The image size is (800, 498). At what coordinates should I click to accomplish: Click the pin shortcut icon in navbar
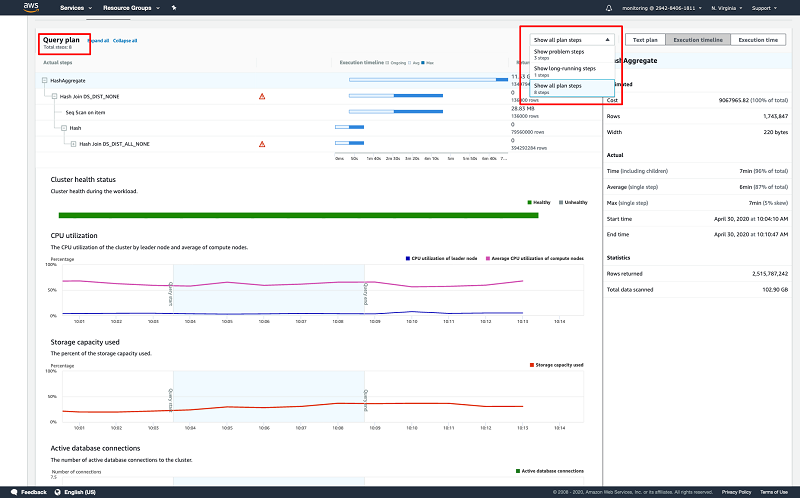click(174, 7)
